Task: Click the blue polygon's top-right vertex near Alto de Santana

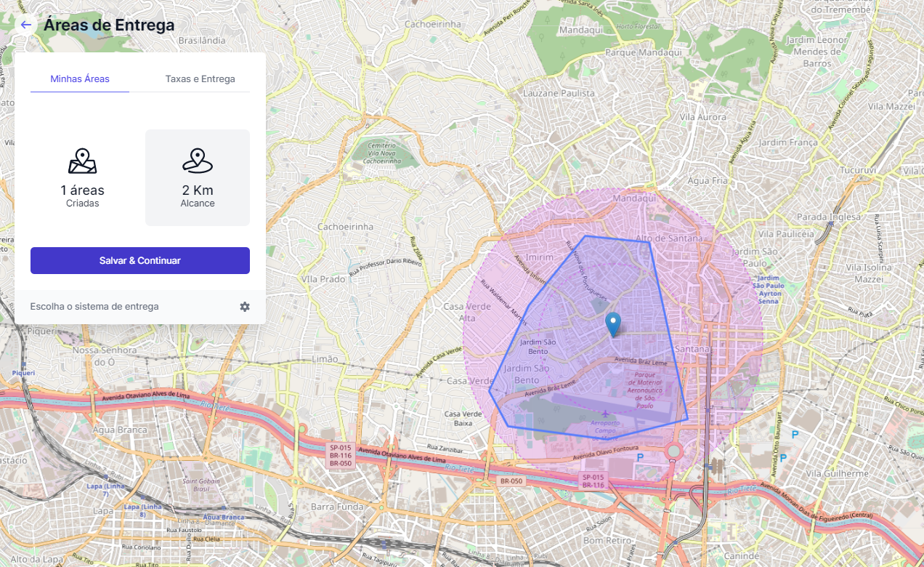Action: click(x=649, y=243)
